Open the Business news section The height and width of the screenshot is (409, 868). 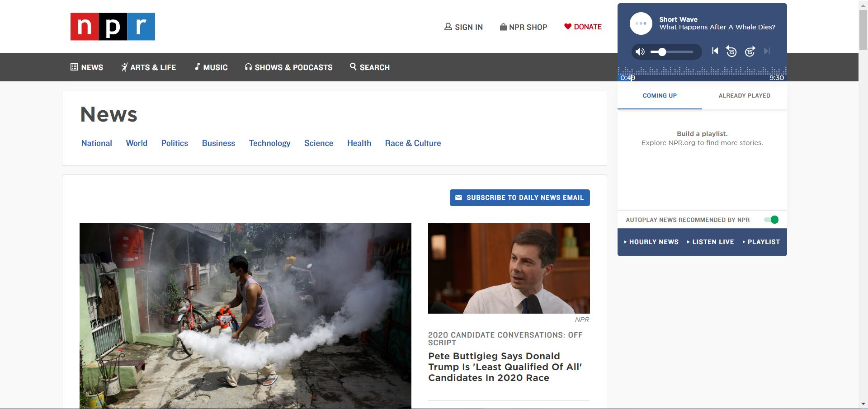(218, 143)
